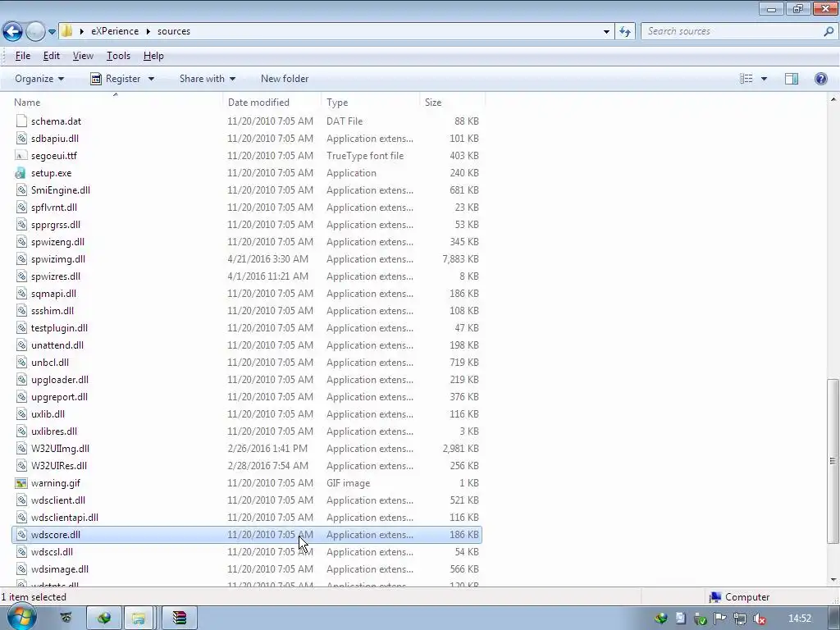Click the Action Center flag tray icon

click(x=720, y=619)
